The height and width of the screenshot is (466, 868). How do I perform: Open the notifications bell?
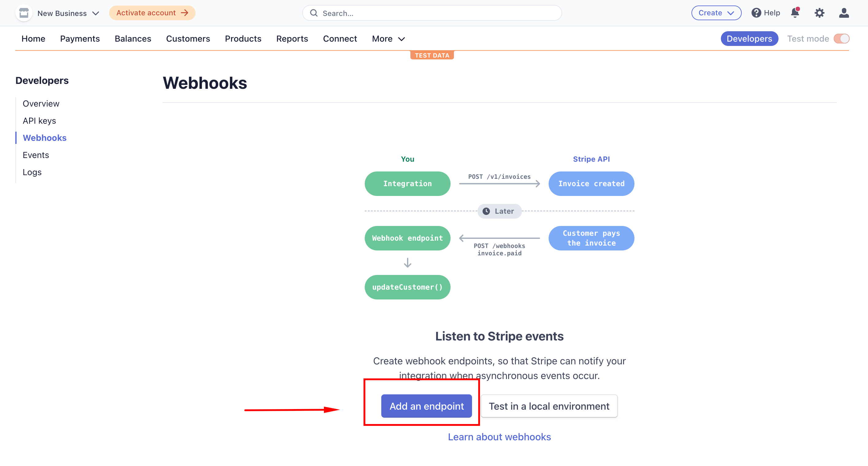point(795,13)
